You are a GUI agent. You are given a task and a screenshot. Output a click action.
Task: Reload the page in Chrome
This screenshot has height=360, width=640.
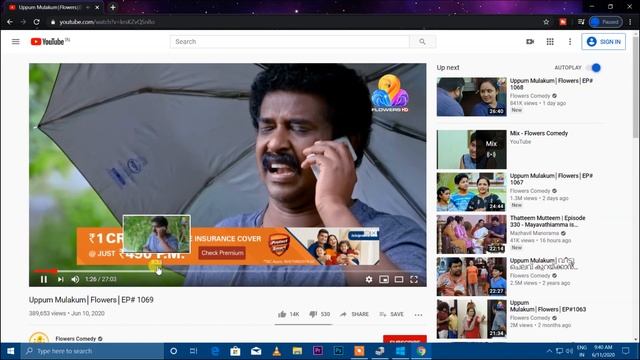(x=36, y=22)
